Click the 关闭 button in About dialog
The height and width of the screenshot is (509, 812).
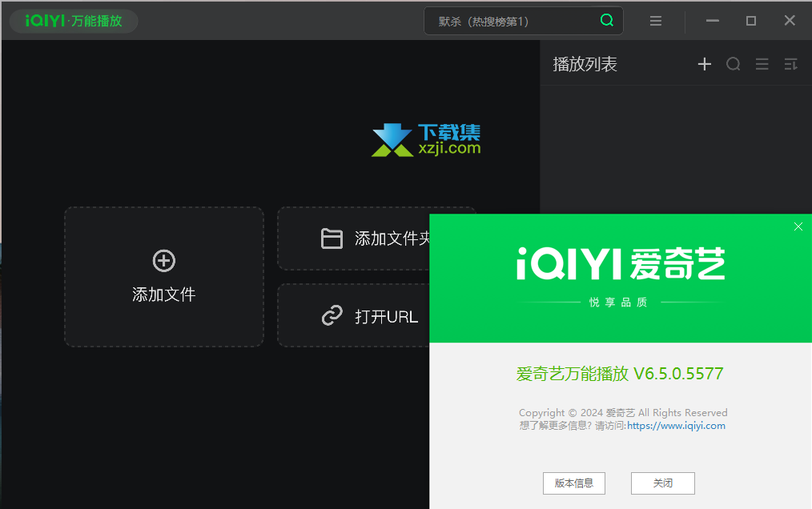tap(663, 483)
